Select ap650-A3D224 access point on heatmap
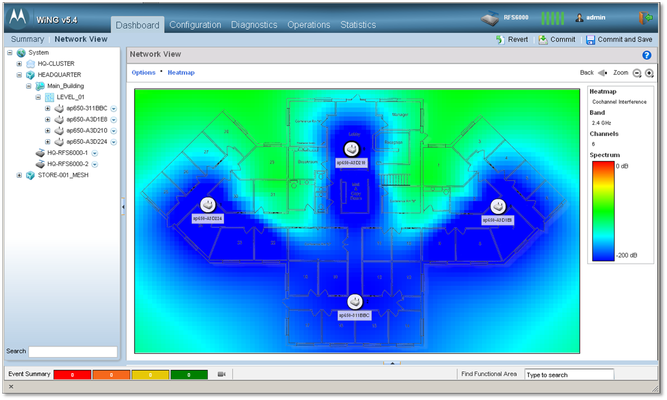This screenshot has width=667, height=400. [x=208, y=205]
